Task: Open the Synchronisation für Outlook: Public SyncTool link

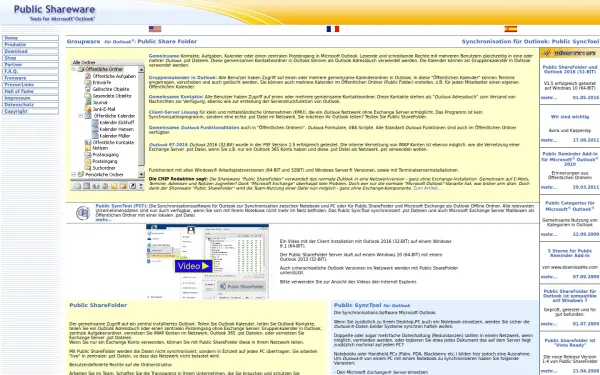Action: [x=530, y=41]
